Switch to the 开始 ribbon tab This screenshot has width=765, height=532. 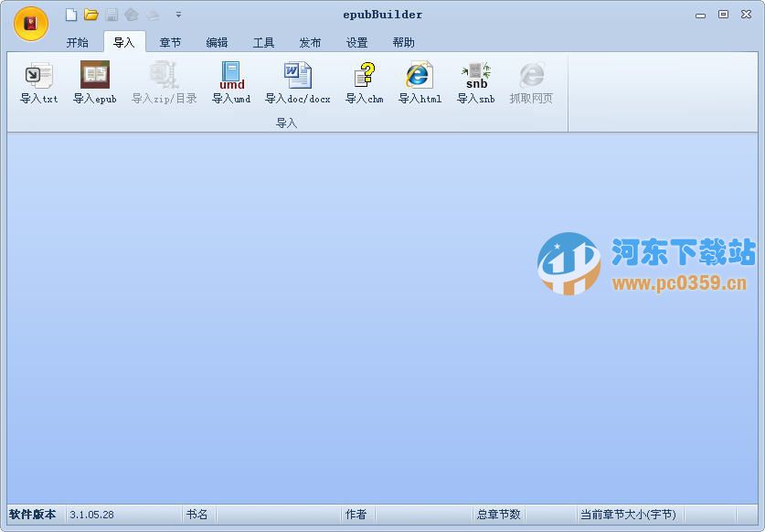coord(78,41)
